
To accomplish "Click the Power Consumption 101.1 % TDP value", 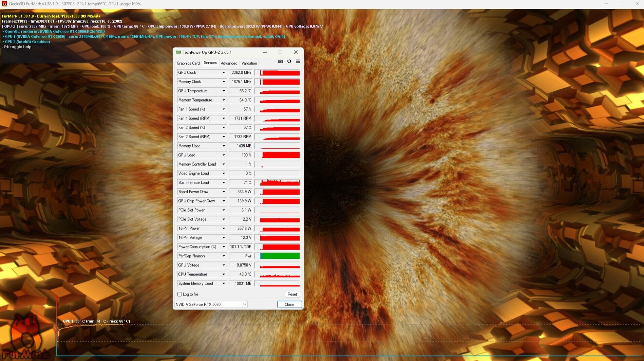I will (241, 247).
